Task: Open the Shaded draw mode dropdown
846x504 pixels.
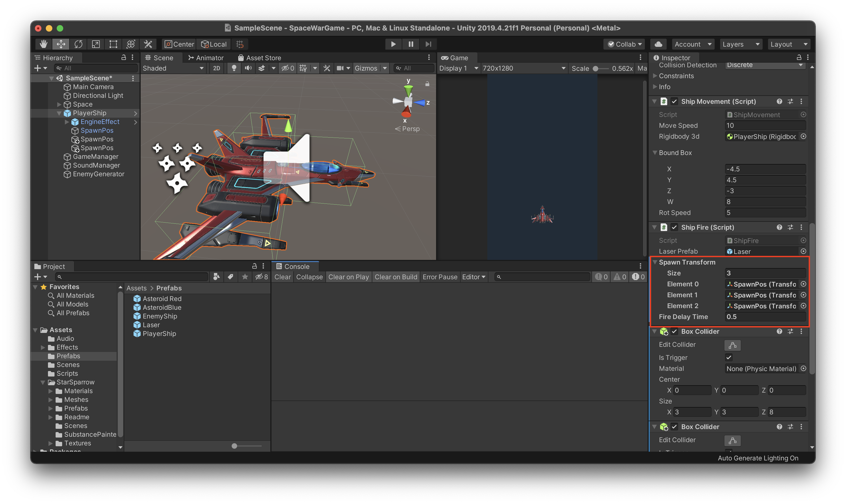Action: [x=173, y=68]
